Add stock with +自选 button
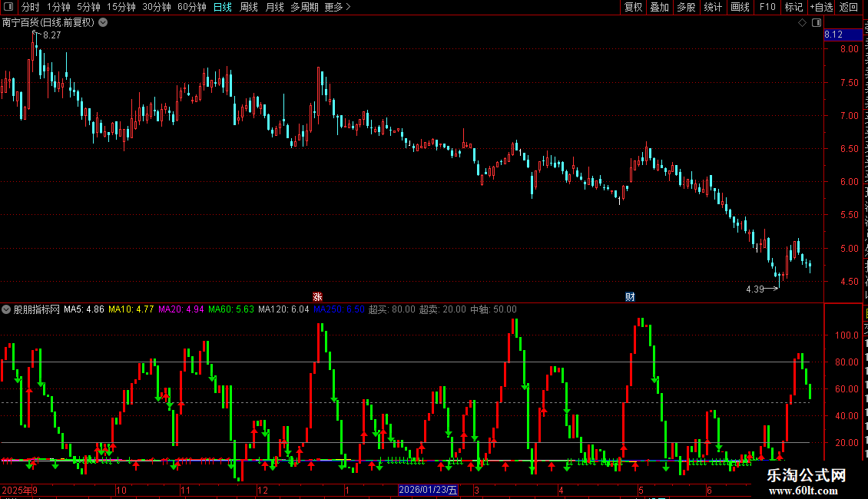Image resolution: width=868 pixels, height=499 pixels. (821, 7)
